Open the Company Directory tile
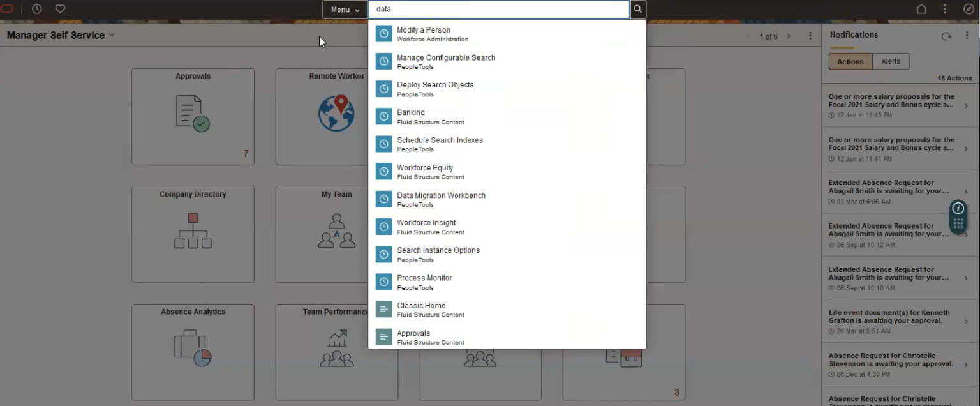Image resolution: width=980 pixels, height=406 pixels. (x=193, y=233)
